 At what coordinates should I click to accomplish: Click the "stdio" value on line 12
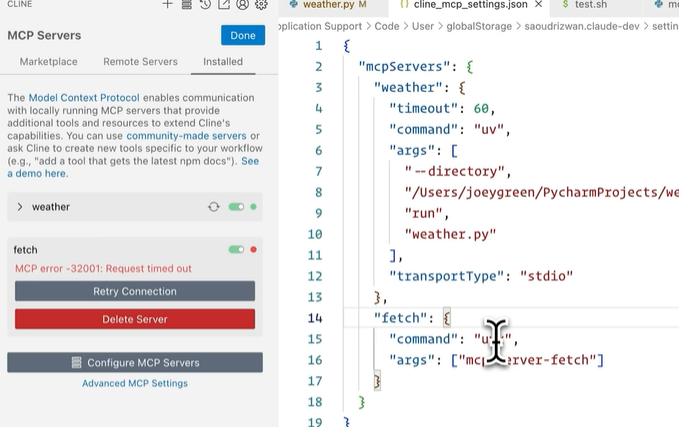546,276
